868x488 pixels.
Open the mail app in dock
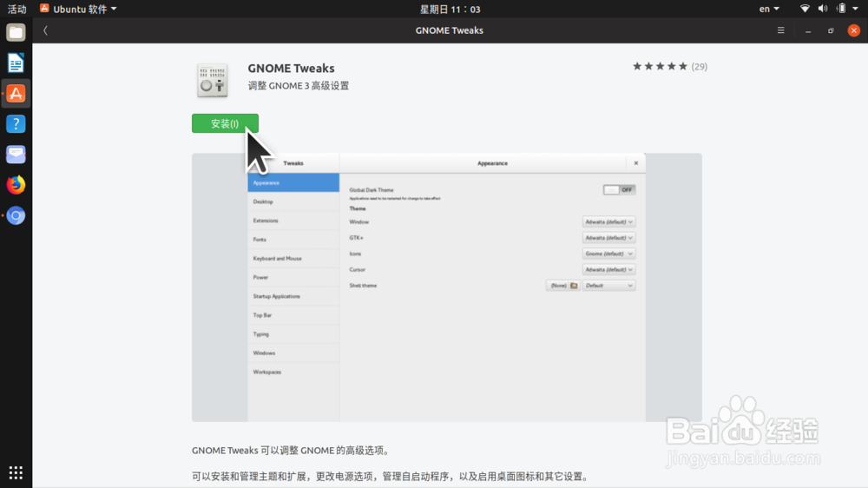tap(16, 155)
